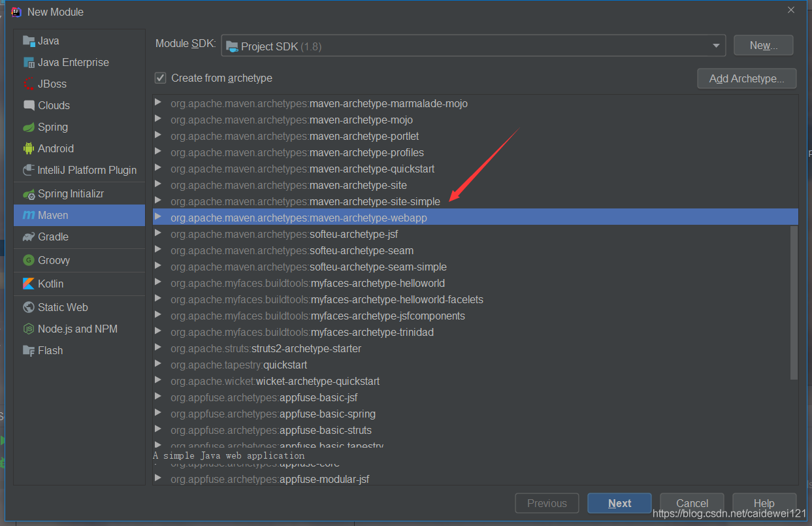This screenshot has width=812, height=526.
Task: Select maven-archetype-site row
Action: click(x=476, y=185)
